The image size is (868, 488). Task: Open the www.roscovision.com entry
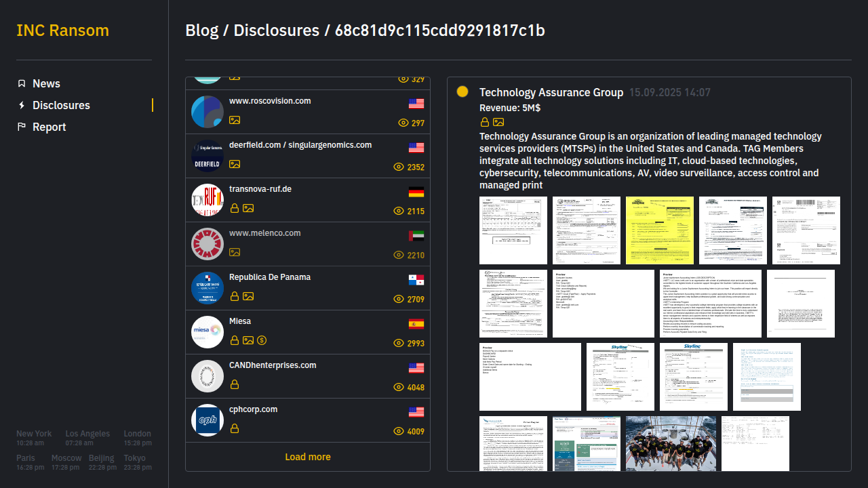pos(308,112)
